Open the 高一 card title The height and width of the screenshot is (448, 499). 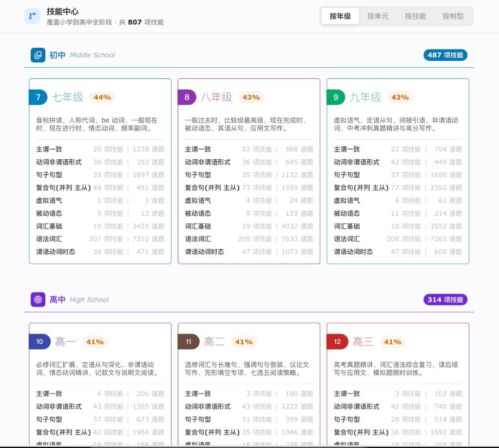click(x=66, y=342)
